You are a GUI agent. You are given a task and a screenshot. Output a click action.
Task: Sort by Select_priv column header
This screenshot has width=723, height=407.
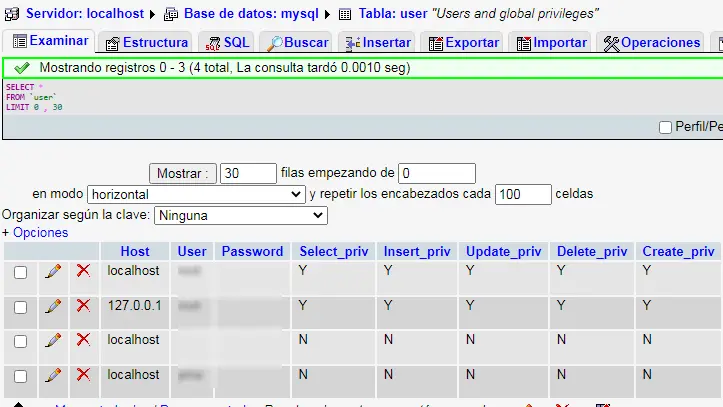click(334, 252)
